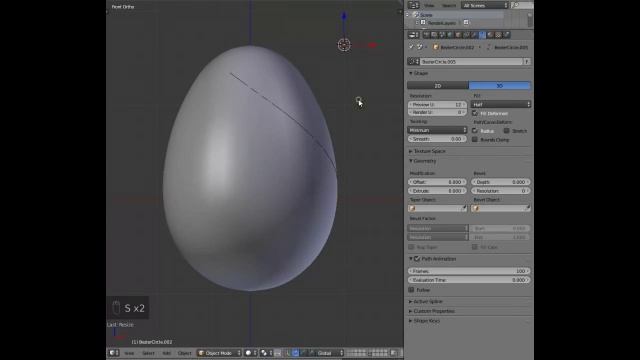Open the viewport shading selector
The image size is (640, 360).
pos(251,353)
